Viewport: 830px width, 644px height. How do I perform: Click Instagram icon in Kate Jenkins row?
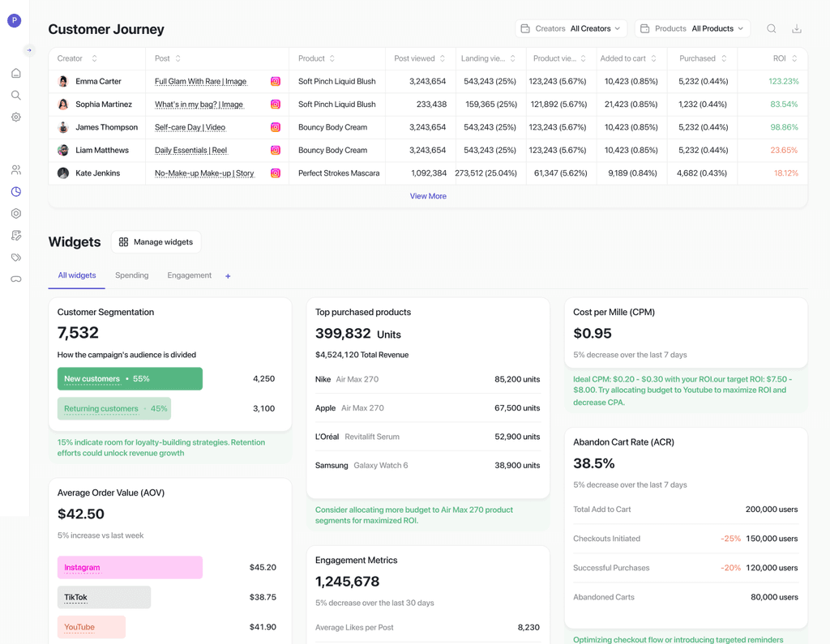(x=276, y=173)
